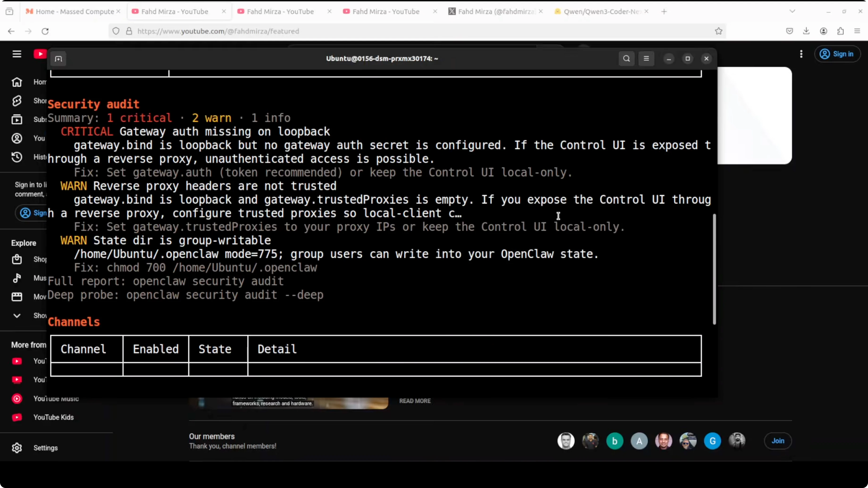Click the terminal vertical scrollbar
The height and width of the screenshot is (488, 868).
[x=714, y=269]
